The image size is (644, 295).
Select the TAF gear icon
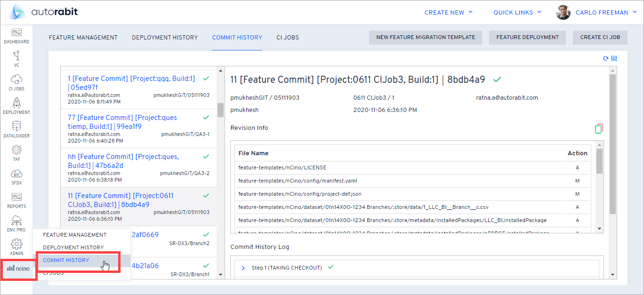point(16,151)
